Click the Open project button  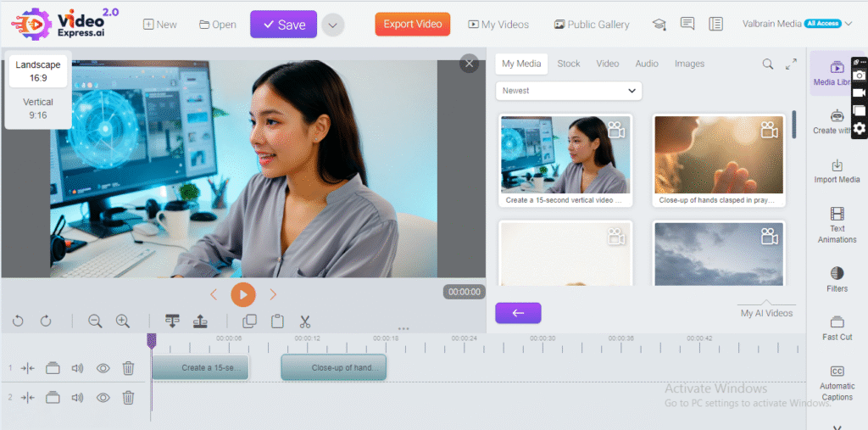(x=218, y=25)
